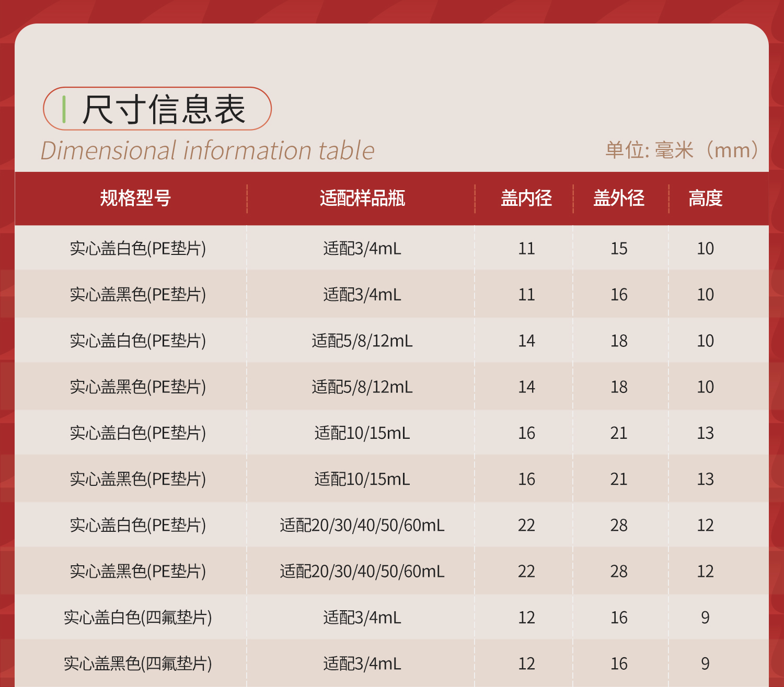Click the value 13 in the 高度 column
The height and width of the screenshot is (687, 784).
(x=706, y=433)
